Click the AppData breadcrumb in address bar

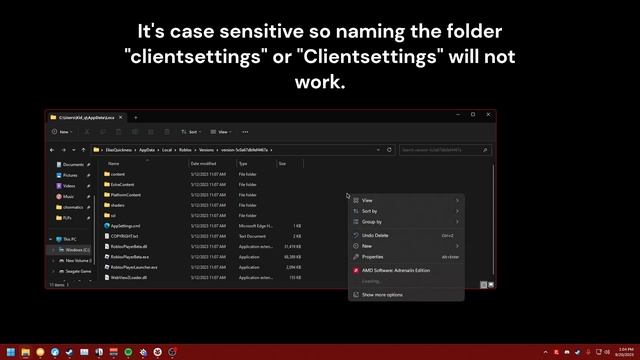147,150
